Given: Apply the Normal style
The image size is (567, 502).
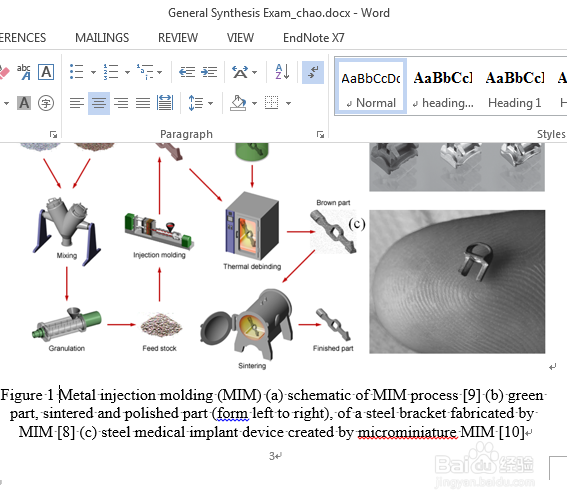Looking at the screenshot, I should [x=371, y=87].
